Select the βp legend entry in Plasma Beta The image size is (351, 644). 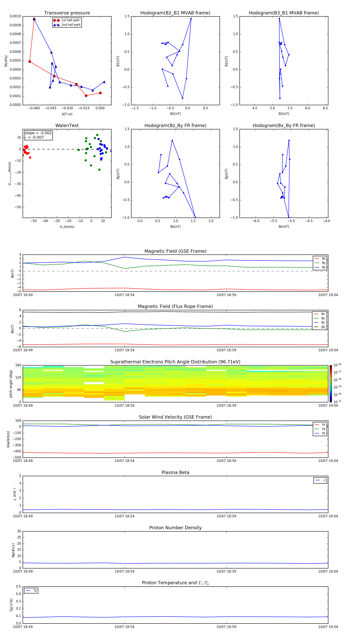320,480
